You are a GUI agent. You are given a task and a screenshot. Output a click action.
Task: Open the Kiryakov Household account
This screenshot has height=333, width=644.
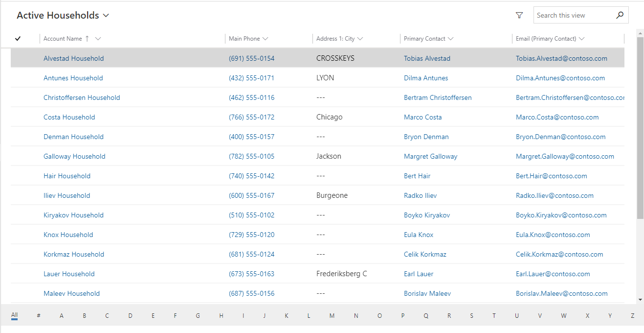(73, 215)
